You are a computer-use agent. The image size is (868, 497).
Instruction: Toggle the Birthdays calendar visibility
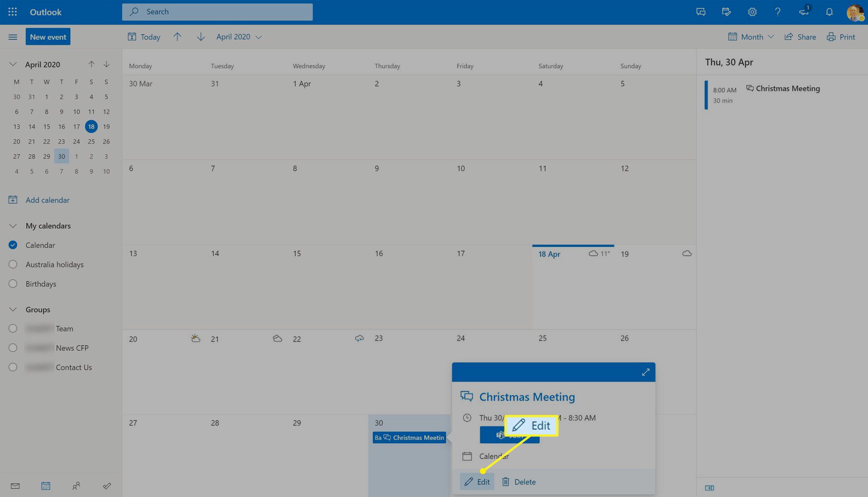pos(13,284)
